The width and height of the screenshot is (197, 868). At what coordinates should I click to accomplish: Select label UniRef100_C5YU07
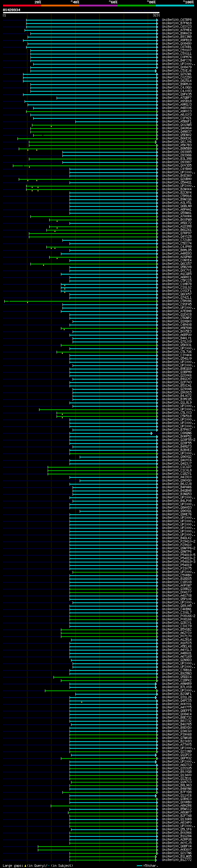coord(177,50)
